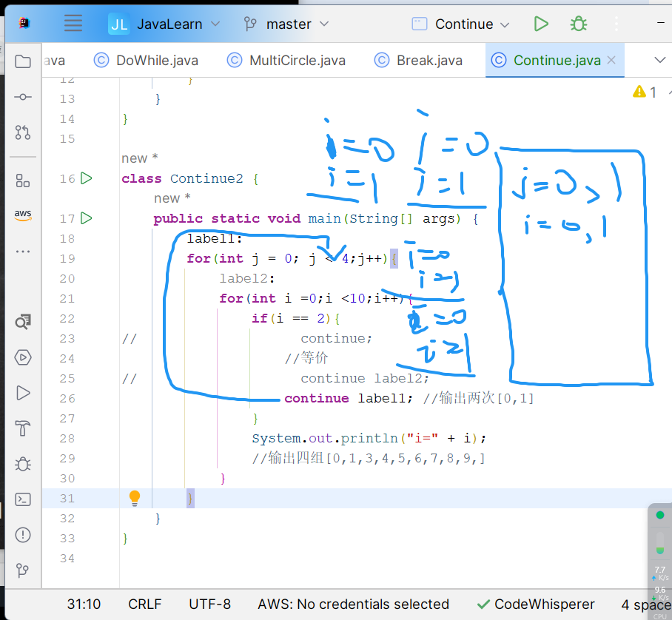Run class Continue2 from gutter line 16
672x620 pixels.
[87, 178]
